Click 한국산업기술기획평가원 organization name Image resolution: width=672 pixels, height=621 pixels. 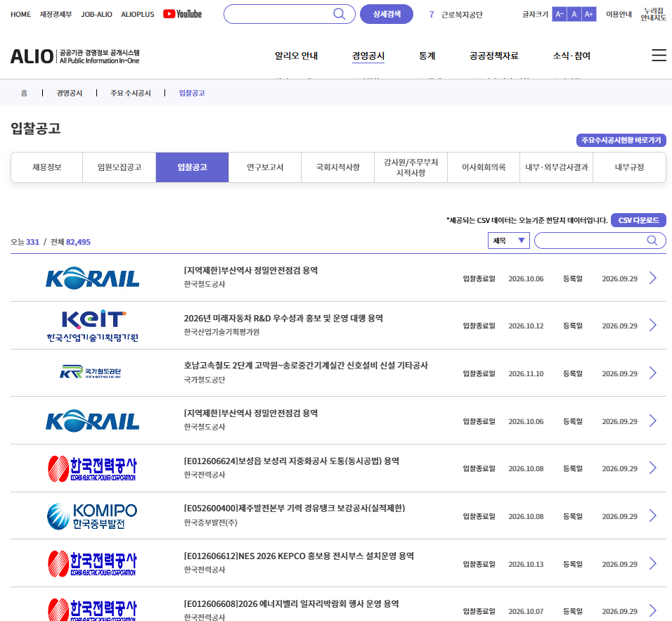(x=221, y=332)
